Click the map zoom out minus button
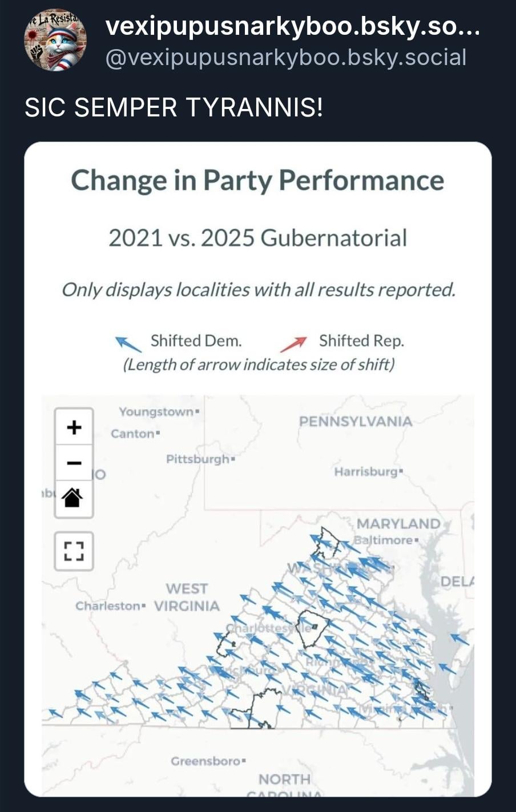The height and width of the screenshot is (812, 516). [x=74, y=462]
